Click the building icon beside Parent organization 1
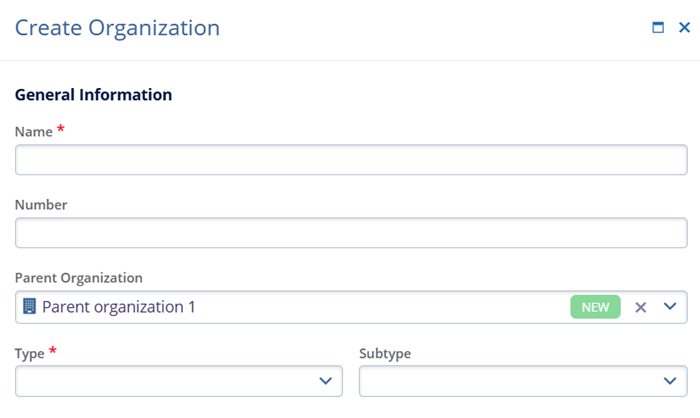This screenshot has height=418, width=700. point(29,307)
